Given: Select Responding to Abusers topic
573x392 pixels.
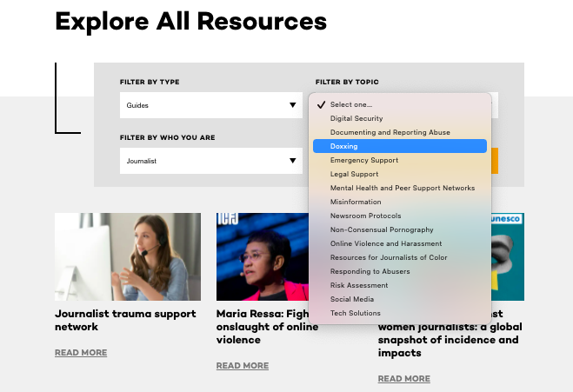Looking at the screenshot, I should (400, 271).
